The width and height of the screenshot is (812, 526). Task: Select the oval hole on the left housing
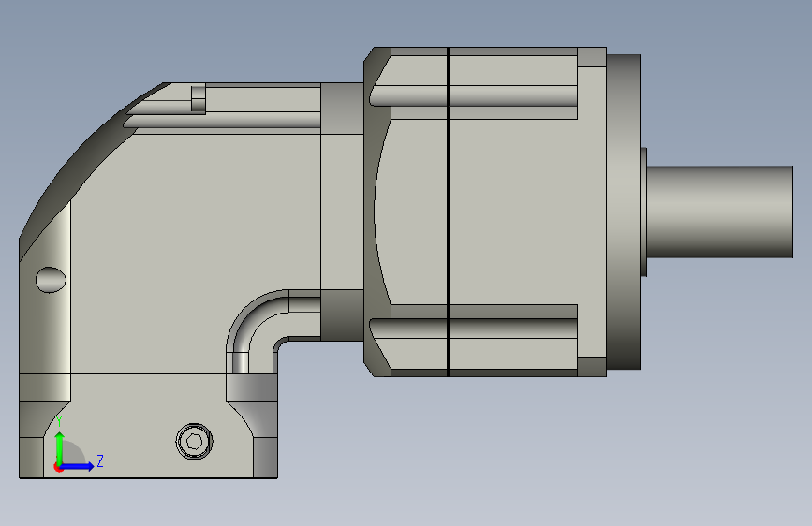click(51, 280)
